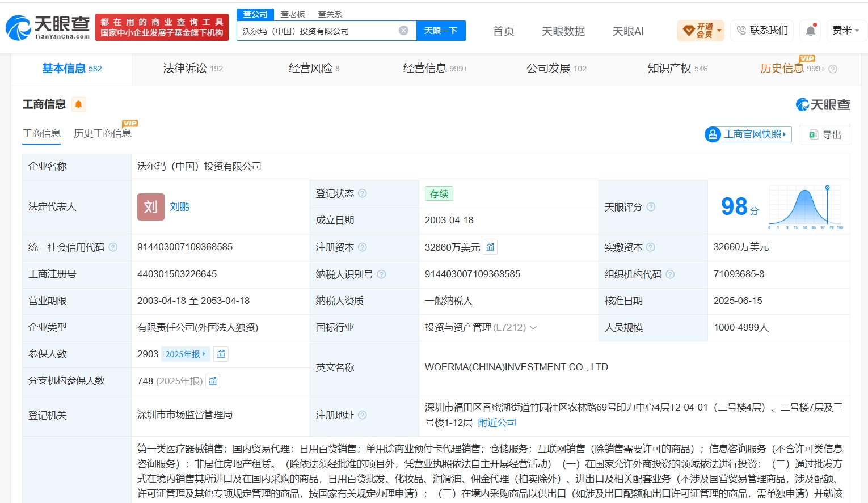
Task: Select the 基本信息 tab
Action: coord(72,69)
